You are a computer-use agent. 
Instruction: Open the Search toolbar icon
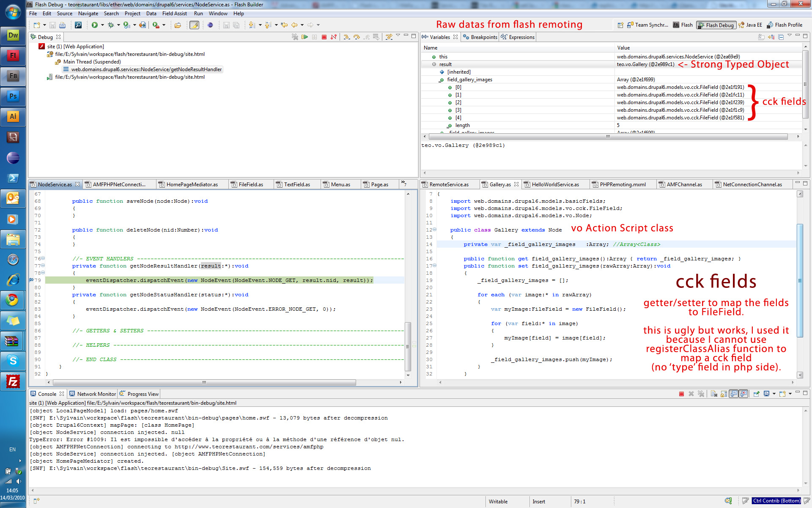[x=78, y=25]
